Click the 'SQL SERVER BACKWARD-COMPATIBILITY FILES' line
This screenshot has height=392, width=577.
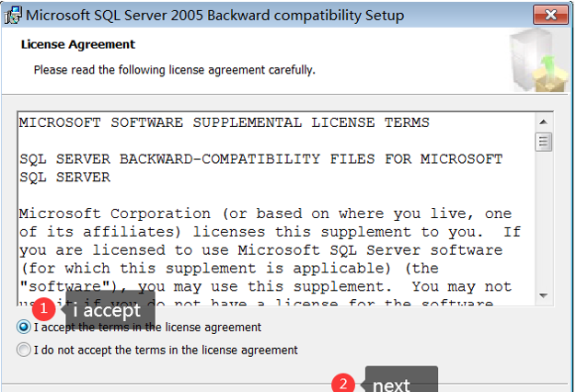261,159
